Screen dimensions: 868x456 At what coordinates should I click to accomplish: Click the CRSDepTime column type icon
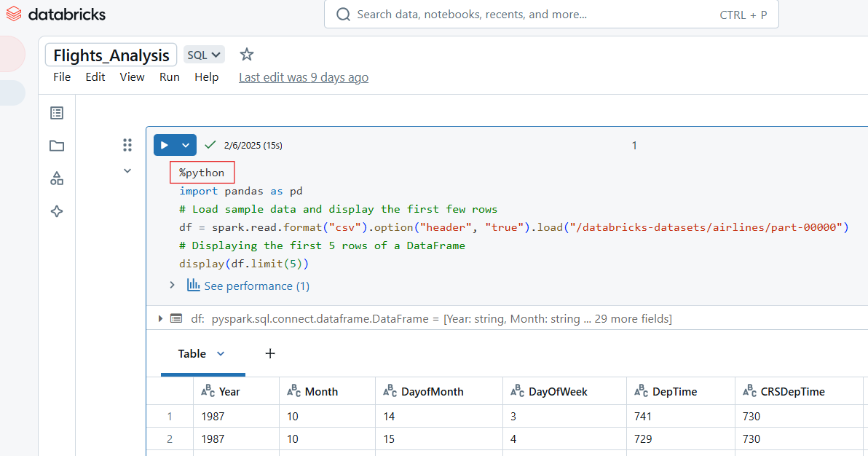[x=749, y=391]
